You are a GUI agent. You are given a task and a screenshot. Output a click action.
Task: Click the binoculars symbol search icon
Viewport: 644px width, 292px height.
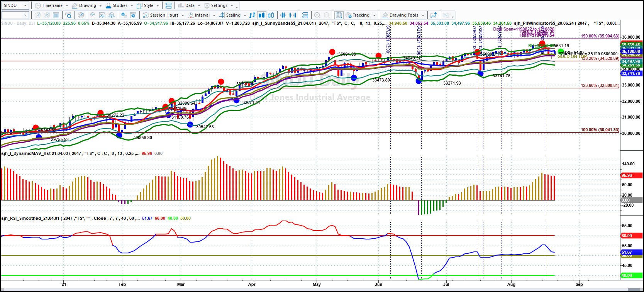(x=68, y=15)
